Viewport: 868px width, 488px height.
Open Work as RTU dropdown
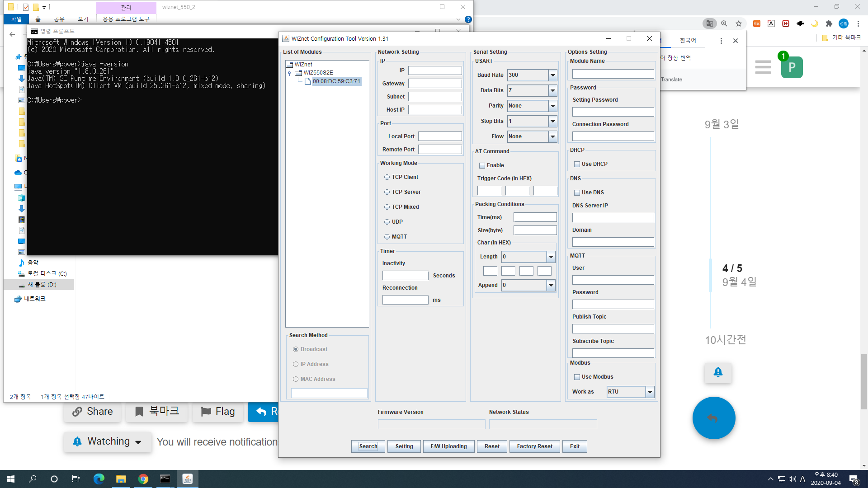pyautogui.click(x=650, y=392)
